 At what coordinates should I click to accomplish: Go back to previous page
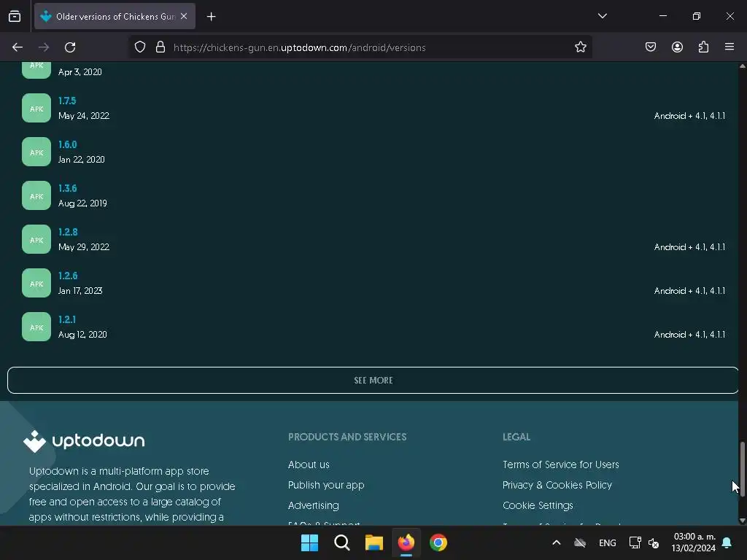tap(18, 47)
